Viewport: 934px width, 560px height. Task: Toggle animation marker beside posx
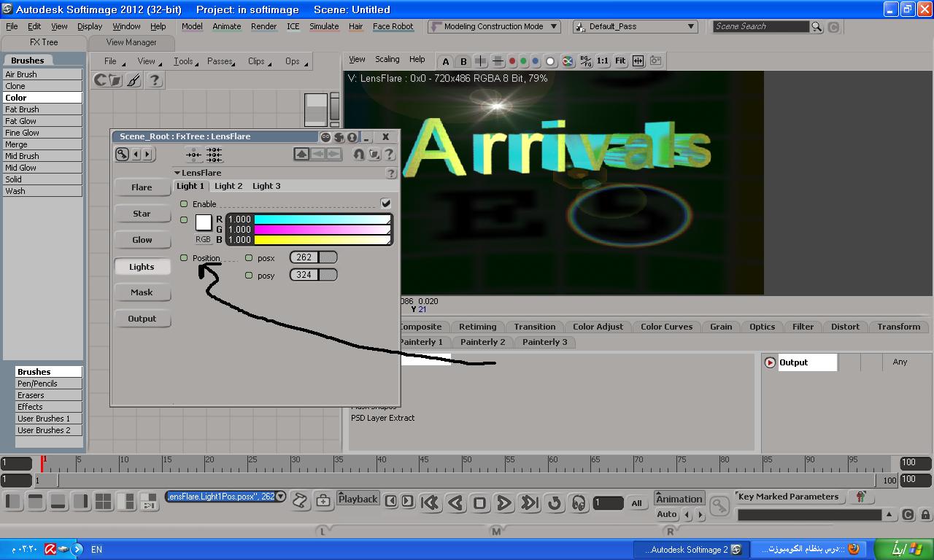[x=249, y=257]
